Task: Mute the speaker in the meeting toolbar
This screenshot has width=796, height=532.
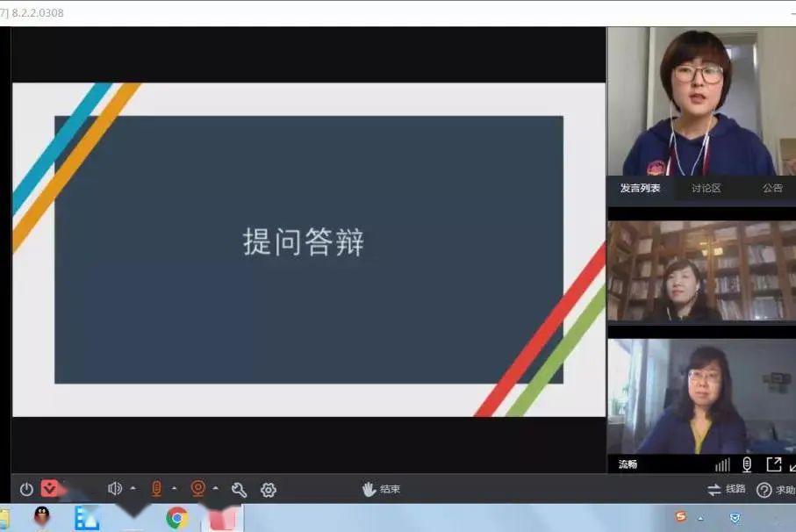Action: pos(115,489)
